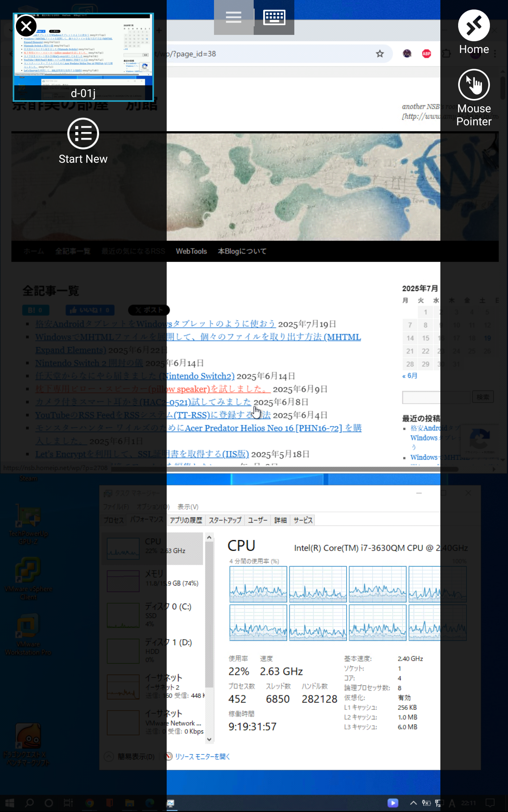This screenshot has width=508, height=812.
Task: Click the sidebar search input field
Action: coord(436,397)
